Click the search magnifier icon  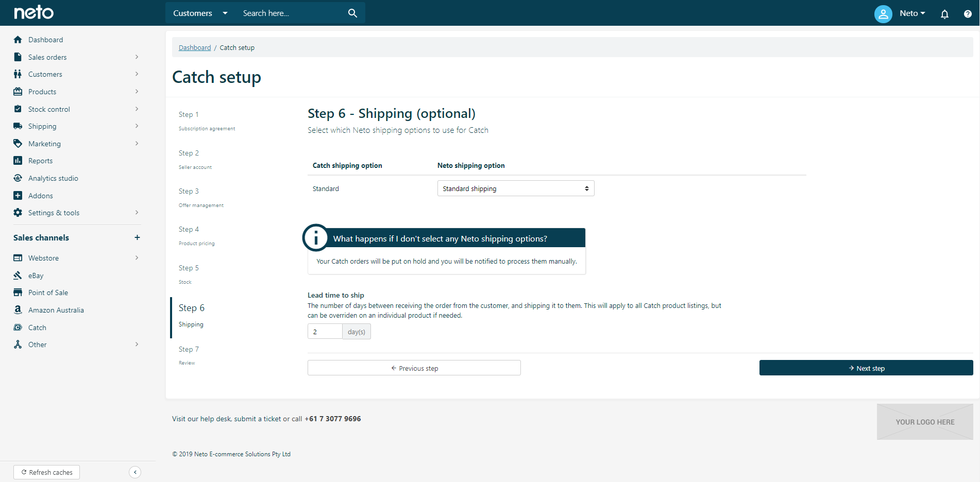tap(352, 13)
